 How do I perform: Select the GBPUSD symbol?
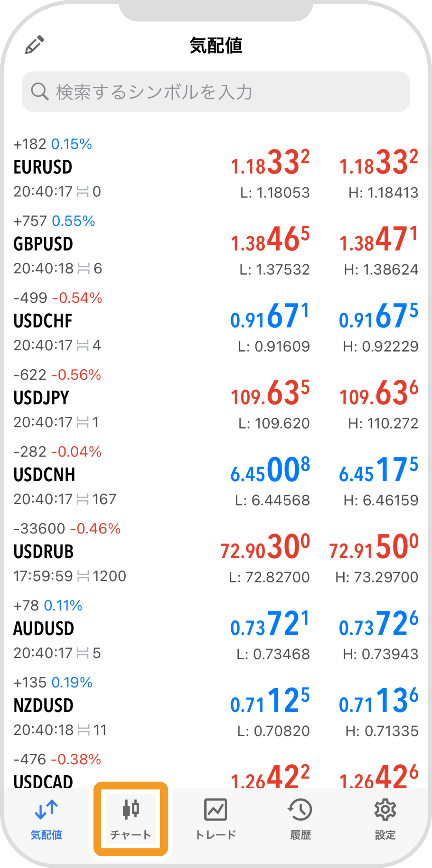coord(43,244)
